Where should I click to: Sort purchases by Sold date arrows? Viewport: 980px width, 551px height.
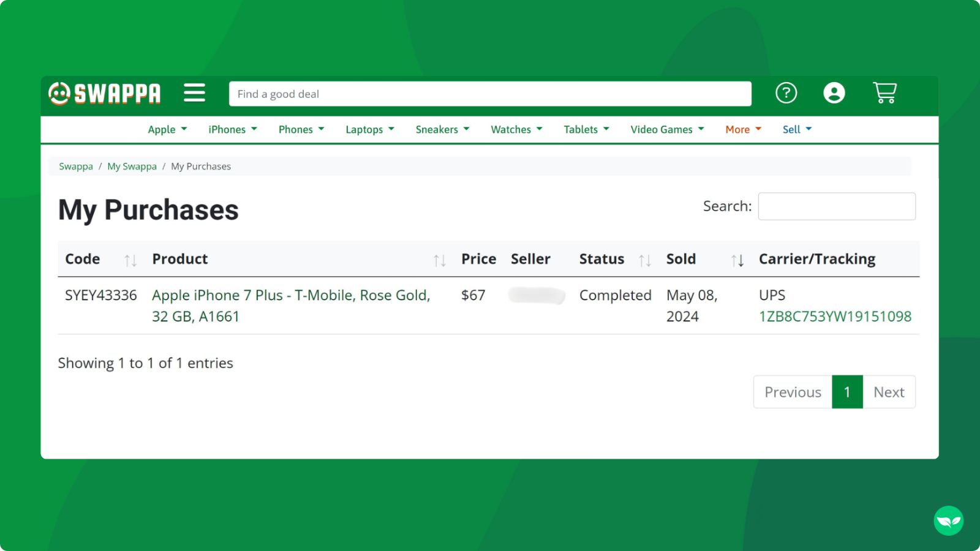tap(737, 260)
